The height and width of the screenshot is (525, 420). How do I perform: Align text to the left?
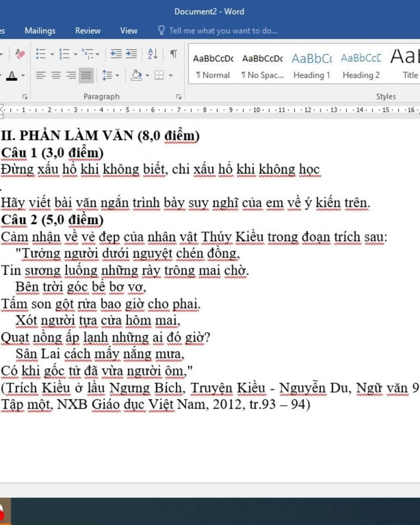(41, 75)
